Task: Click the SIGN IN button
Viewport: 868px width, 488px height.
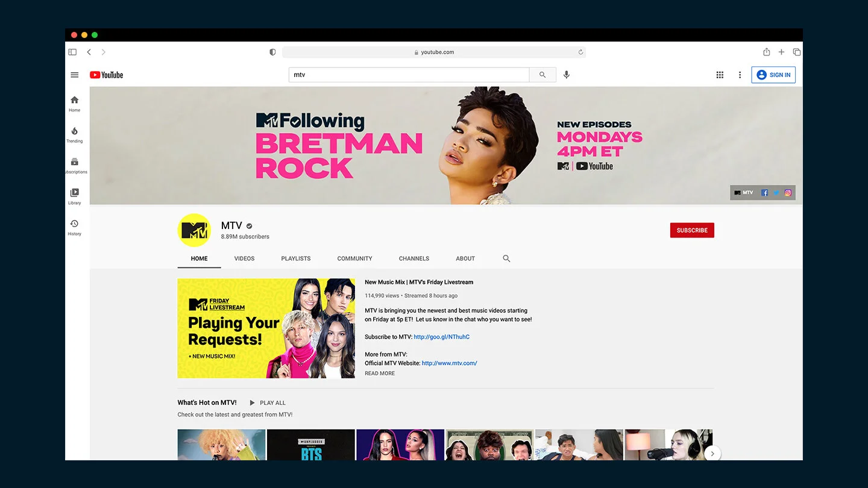Action: (773, 75)
